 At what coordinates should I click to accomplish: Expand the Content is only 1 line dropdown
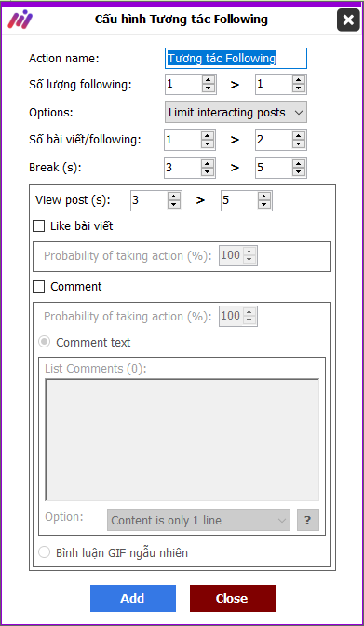(x=199, y=520)
